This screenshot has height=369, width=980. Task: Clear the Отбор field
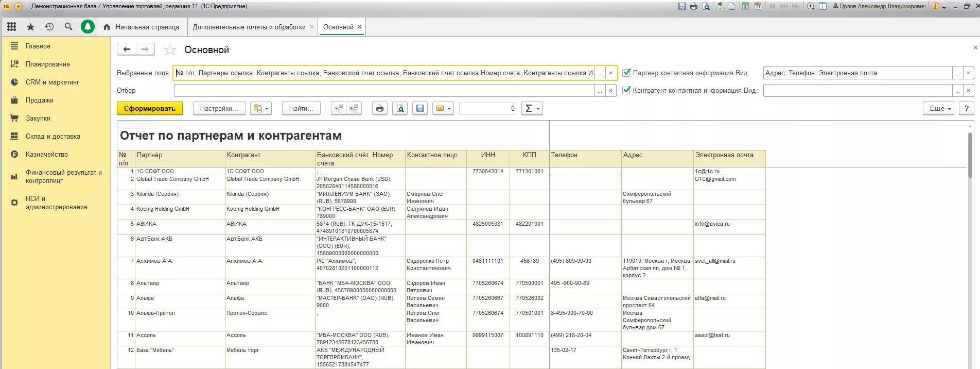(x=611, y=91)
